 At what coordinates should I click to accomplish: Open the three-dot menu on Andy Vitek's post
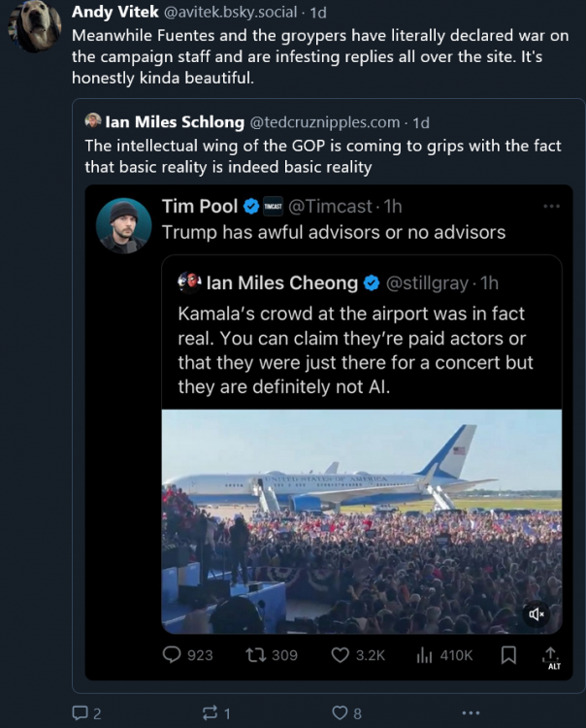click(x=471, y=713)
